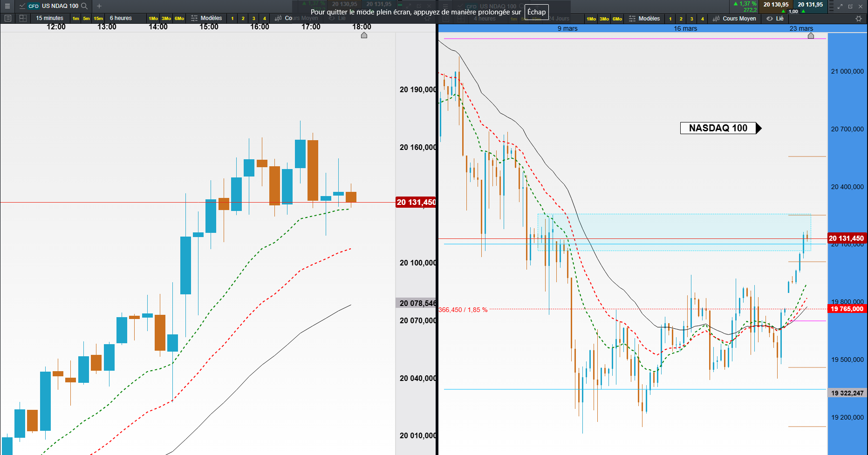Set right chart range to 3Mo
Viewport: 868px width, 455px height.
[604, 19]
